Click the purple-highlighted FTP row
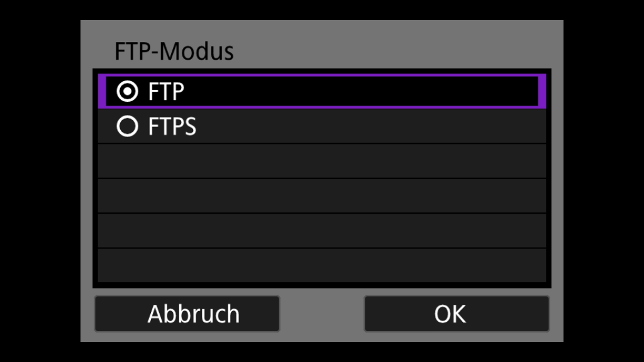Viewport: 644px width, 362px height. (x=321, y=92)
